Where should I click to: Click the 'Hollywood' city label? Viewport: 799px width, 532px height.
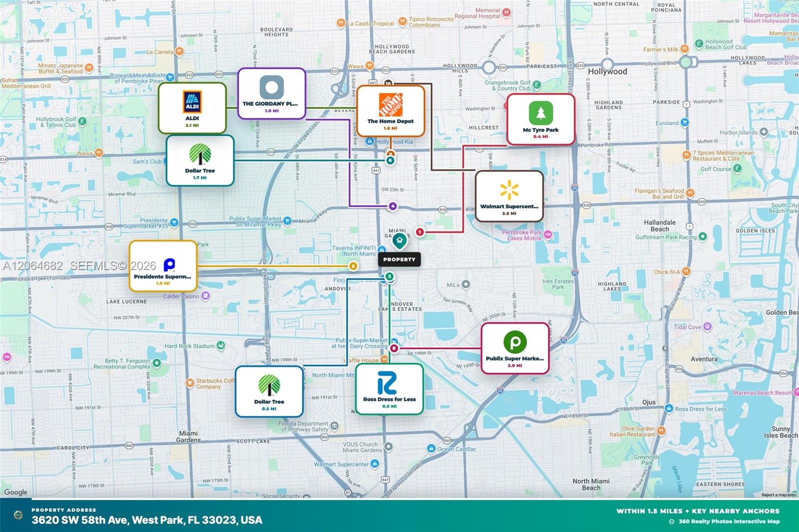point(607,71)
